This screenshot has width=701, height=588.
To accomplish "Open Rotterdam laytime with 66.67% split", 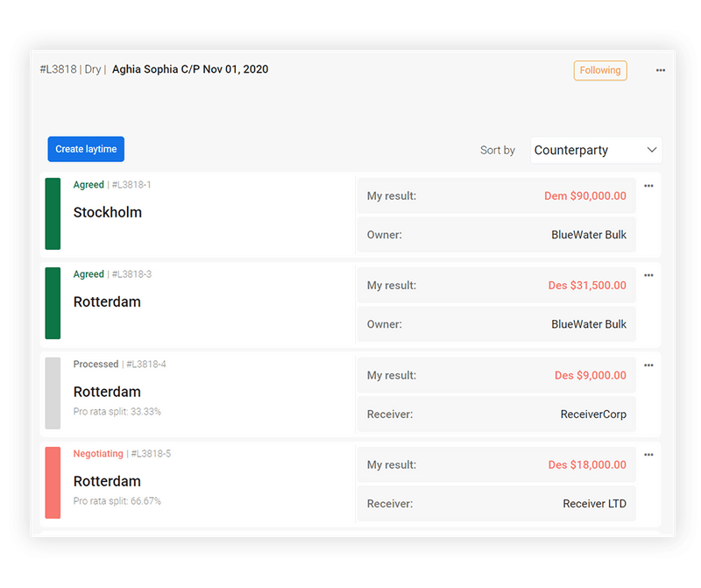I will pyautogui.click(x=107, y=481).
